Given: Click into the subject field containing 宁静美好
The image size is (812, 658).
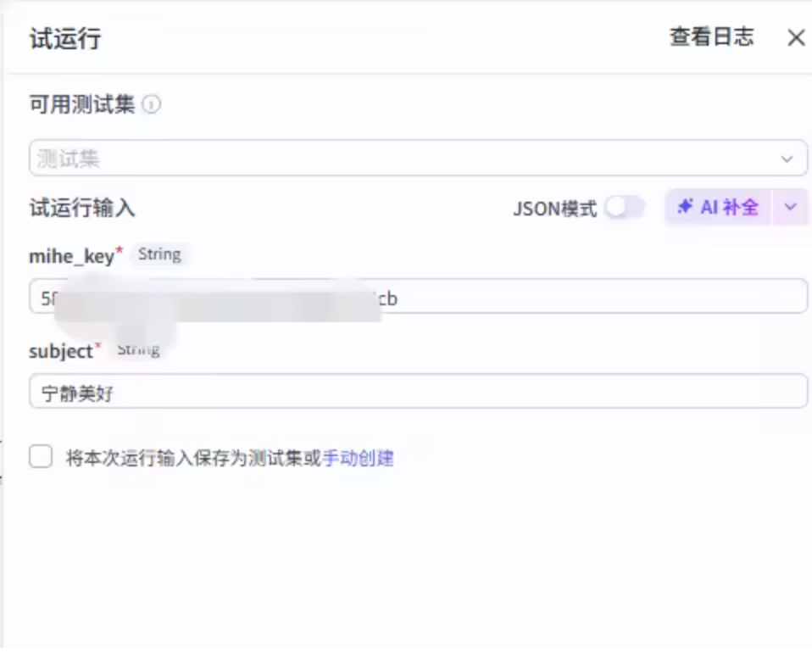Looking at the screenshot, I should click(x=418, y=393).
